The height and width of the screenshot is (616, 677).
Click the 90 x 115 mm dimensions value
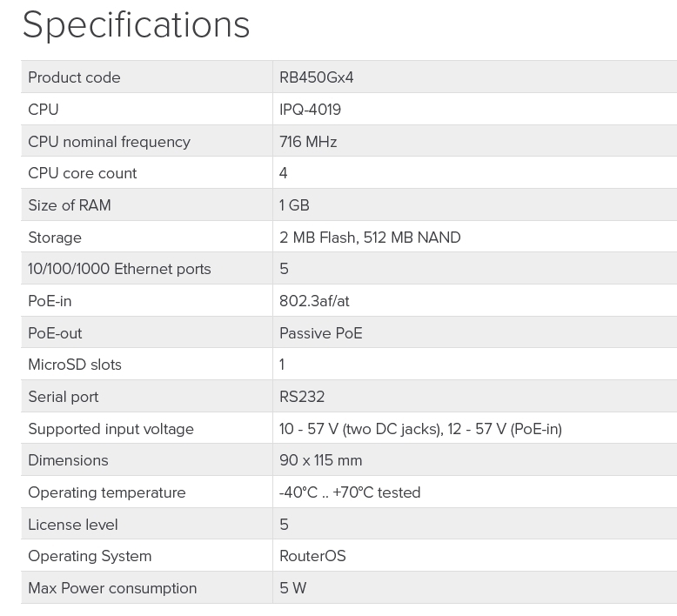[x=320, y=460]
